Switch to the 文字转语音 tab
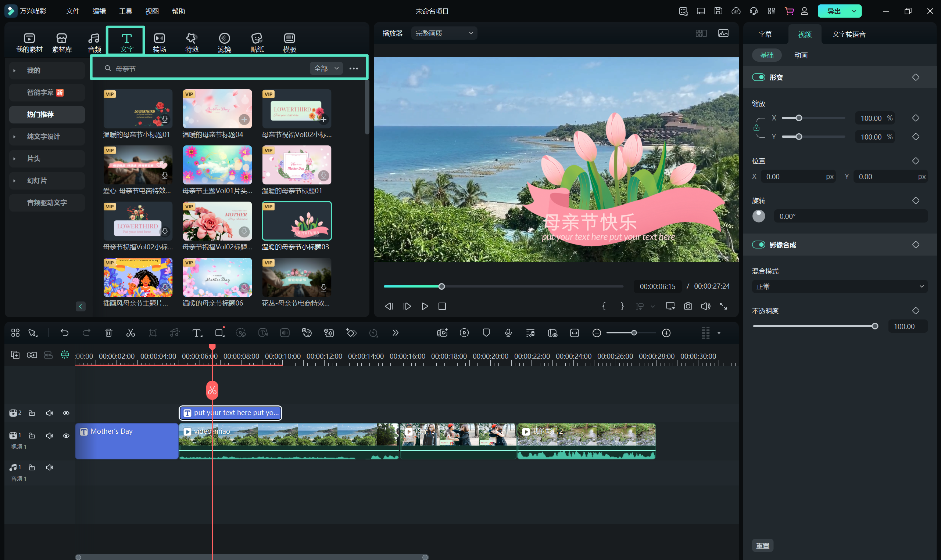This screenshot has height=560, width=941. [x=848, y=35]
